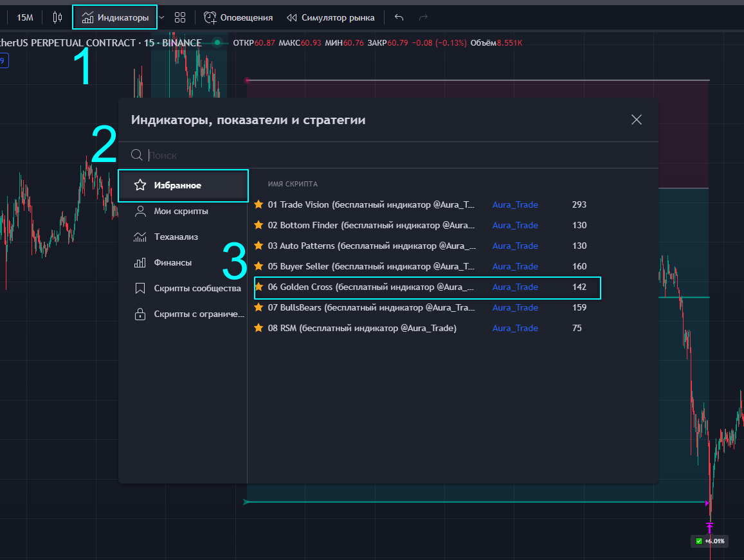Unfavorite 08 RSM via its star

click(x=259, y=328)
